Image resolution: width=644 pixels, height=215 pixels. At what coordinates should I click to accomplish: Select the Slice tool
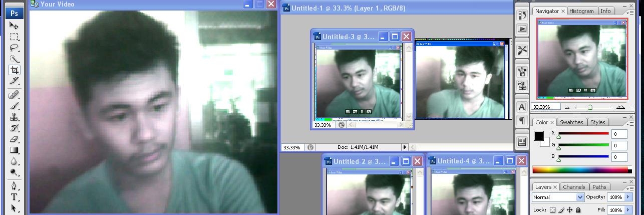coord(14,81)
